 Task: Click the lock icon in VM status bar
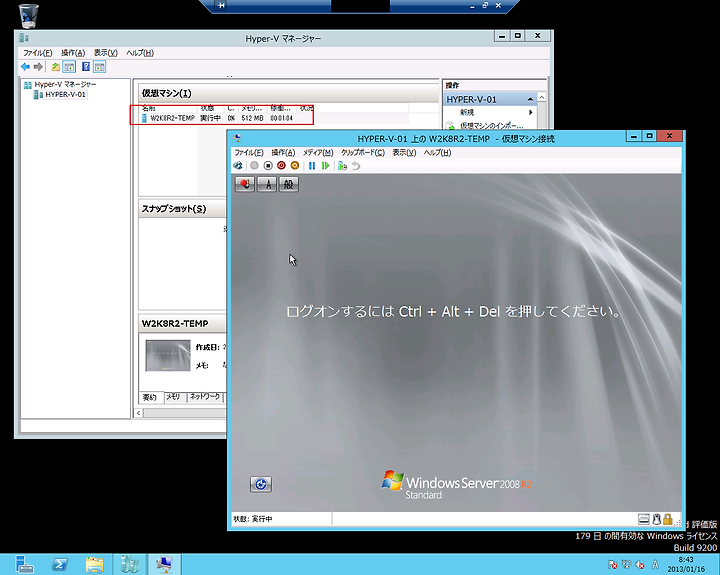pos(668,519)
